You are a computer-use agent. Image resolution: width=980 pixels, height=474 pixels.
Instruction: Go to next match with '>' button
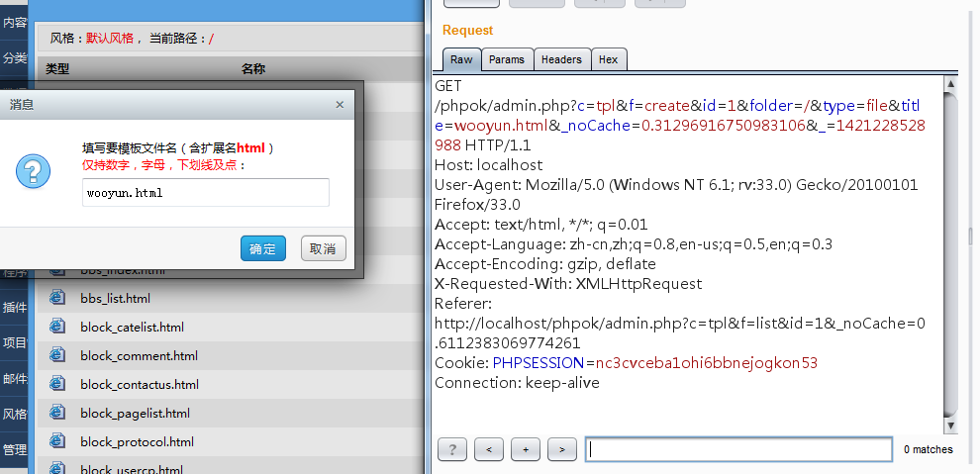pyautogui.click(x=561, y=449)
